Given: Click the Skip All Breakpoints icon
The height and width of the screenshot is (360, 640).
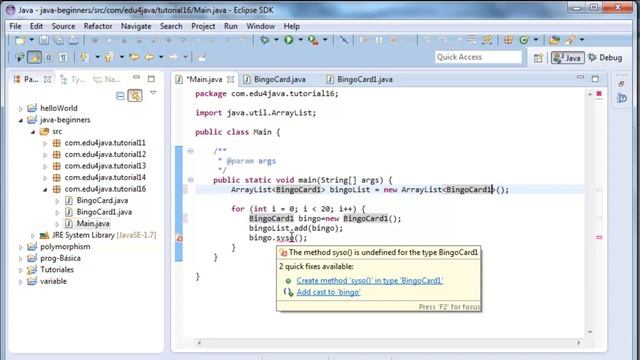Looking at the screenshot, I should tap(344, 40).
